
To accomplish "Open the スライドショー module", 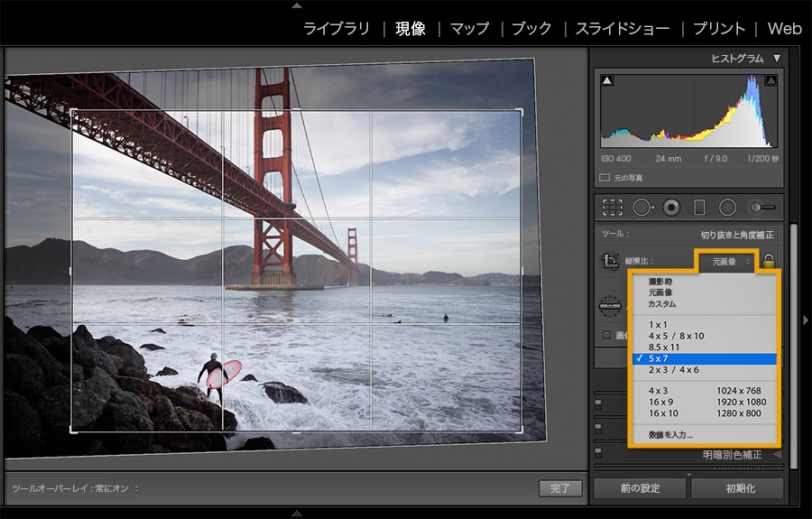I will coord(623,29).
